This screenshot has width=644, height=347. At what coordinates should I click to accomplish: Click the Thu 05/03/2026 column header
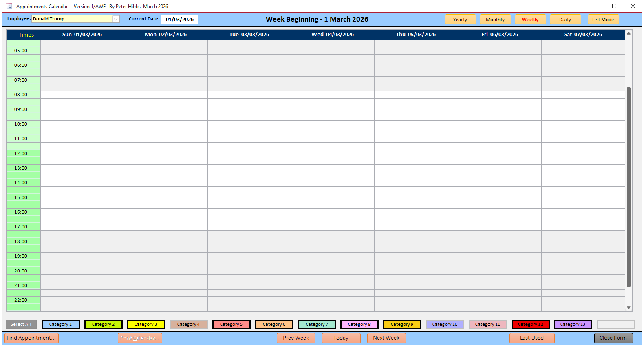click(416, 35)
